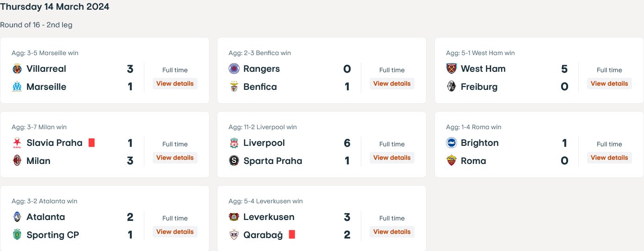Click the Benfica club crest

(234, 87)
